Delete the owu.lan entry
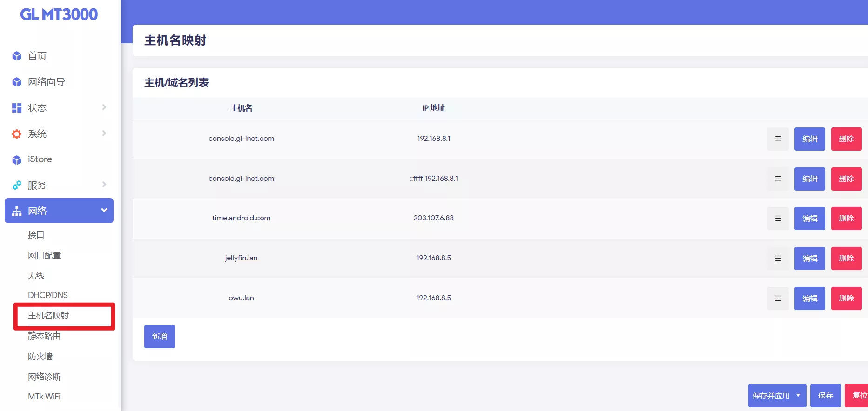The image size is (868, 411). (x=847, y=298)
